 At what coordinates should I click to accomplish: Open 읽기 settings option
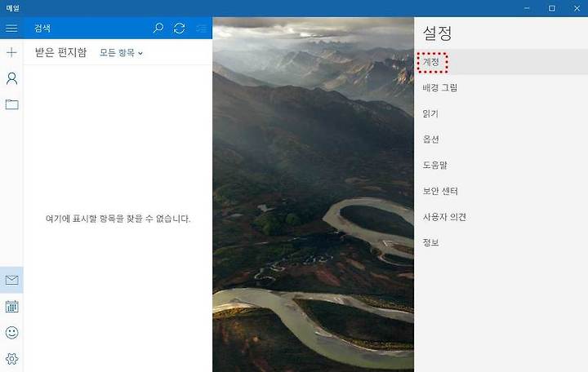pos(430,113)
